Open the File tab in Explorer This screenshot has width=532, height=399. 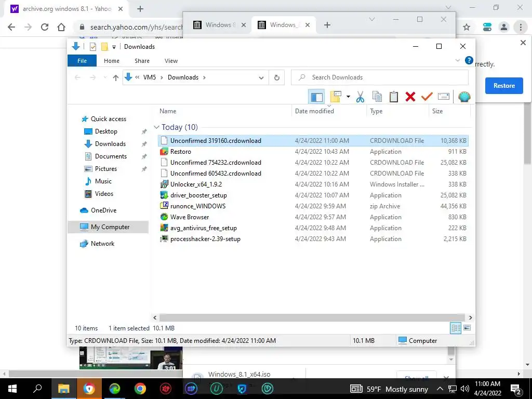pos(82,61)
